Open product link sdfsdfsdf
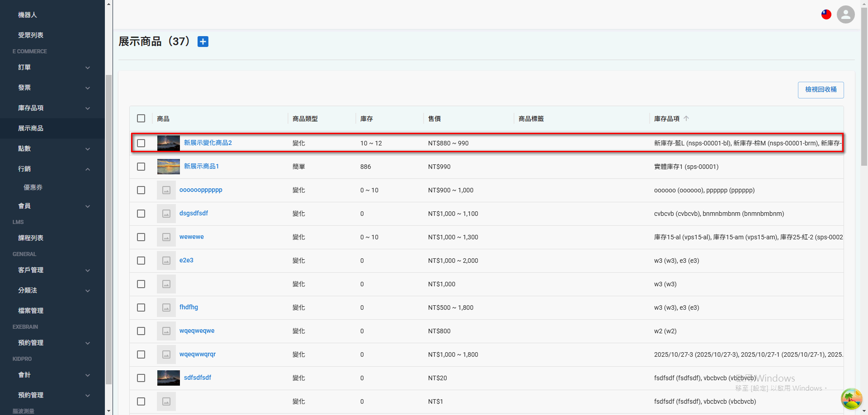Image resolution: width=868 pixels, height=415 pixels. point(198,378)
